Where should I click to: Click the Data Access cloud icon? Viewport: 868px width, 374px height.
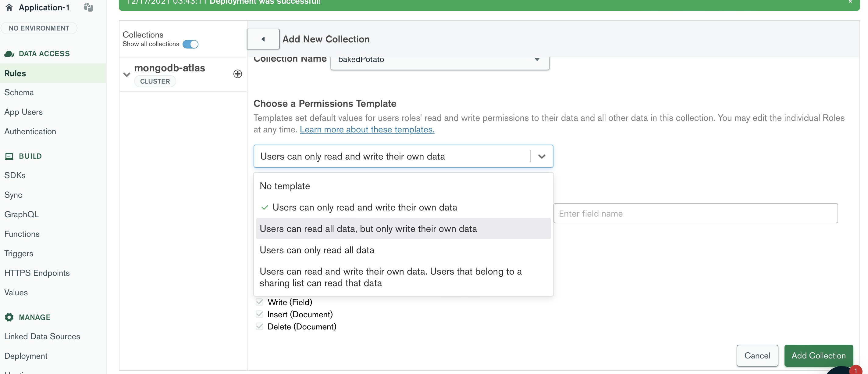coord(9,54)
